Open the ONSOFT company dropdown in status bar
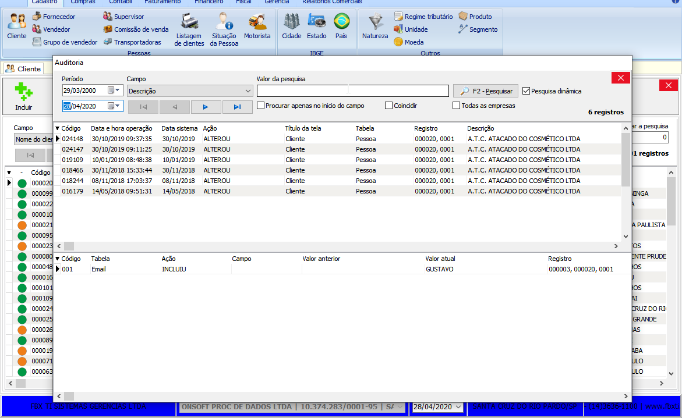This screenshot has width=682, height=418. click(399, 407)
